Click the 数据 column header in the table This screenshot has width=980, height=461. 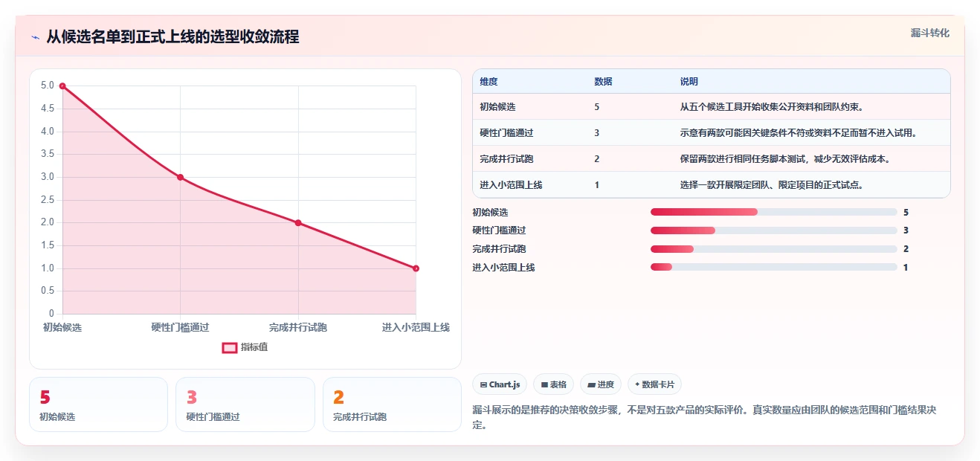click(604, 82)
